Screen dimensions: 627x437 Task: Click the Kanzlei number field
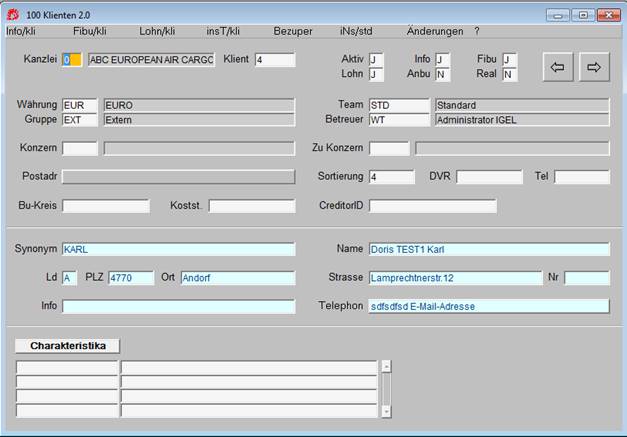pyautogui.click(x=71, y=60)
